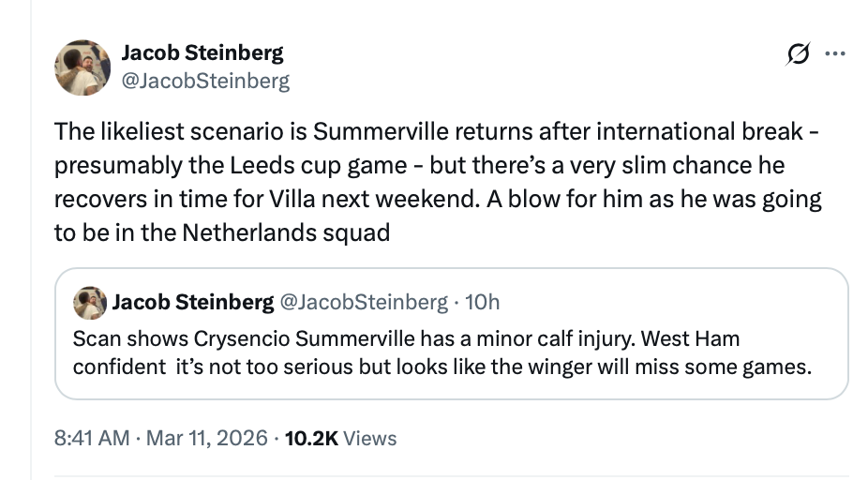Open the quoted post's 10h timestamp
The image size is (868, 480).
pyautogui.click(x=483, y=302)
